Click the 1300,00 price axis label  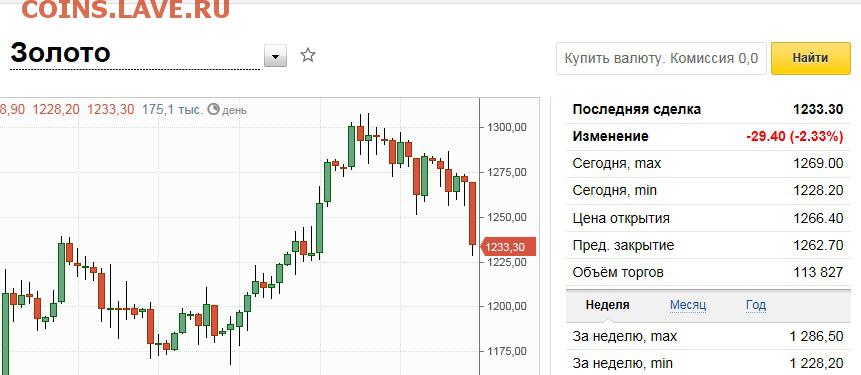[x=507, y=127]
